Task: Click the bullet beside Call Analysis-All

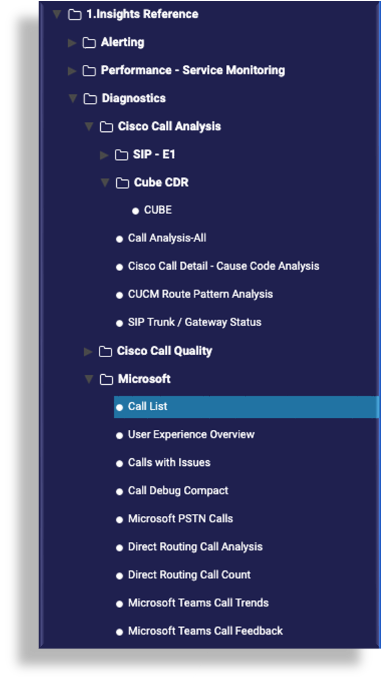Action: pyautogui.click(x=119, y=239)
